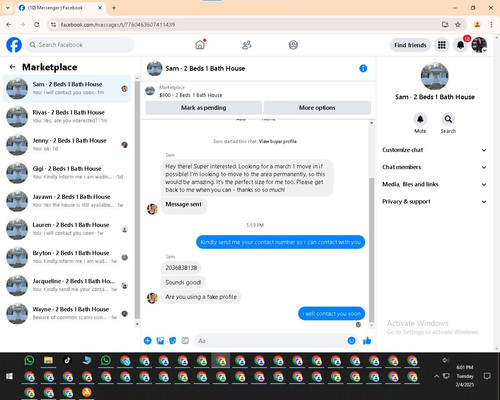Attach a file with the photo icon
This screenshot has width=500, height=400.
[160, 341]
